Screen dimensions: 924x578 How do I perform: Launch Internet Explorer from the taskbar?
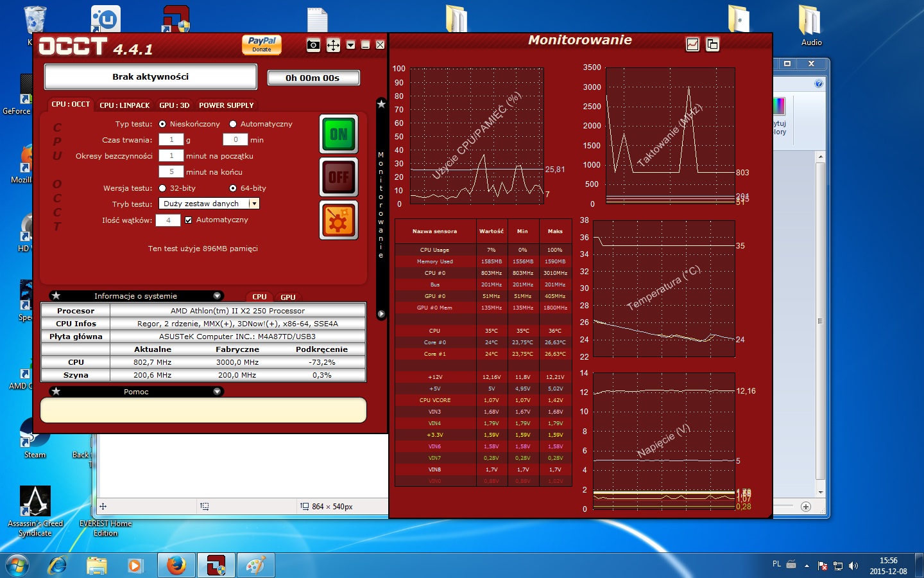pyautogui.click(x=58, y=566)
